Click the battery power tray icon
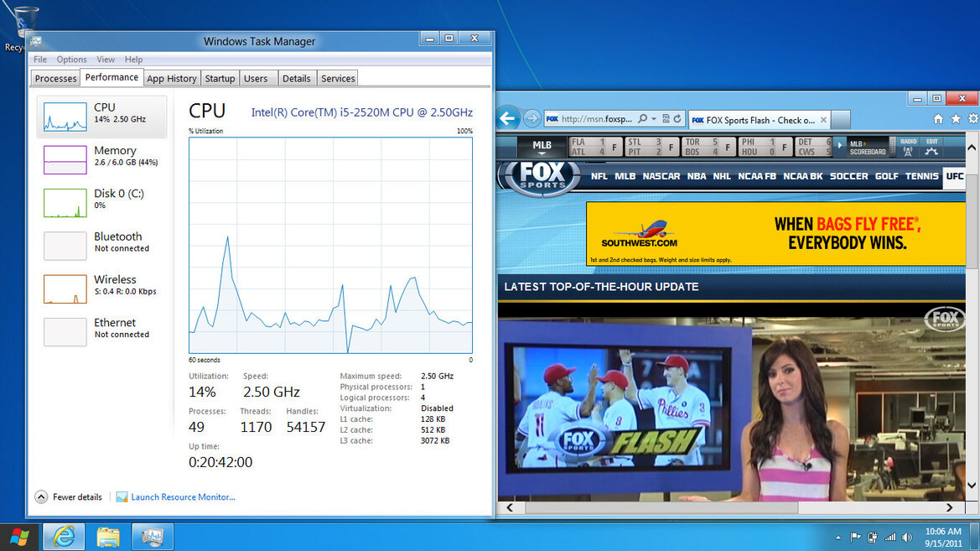 point(873,538)
